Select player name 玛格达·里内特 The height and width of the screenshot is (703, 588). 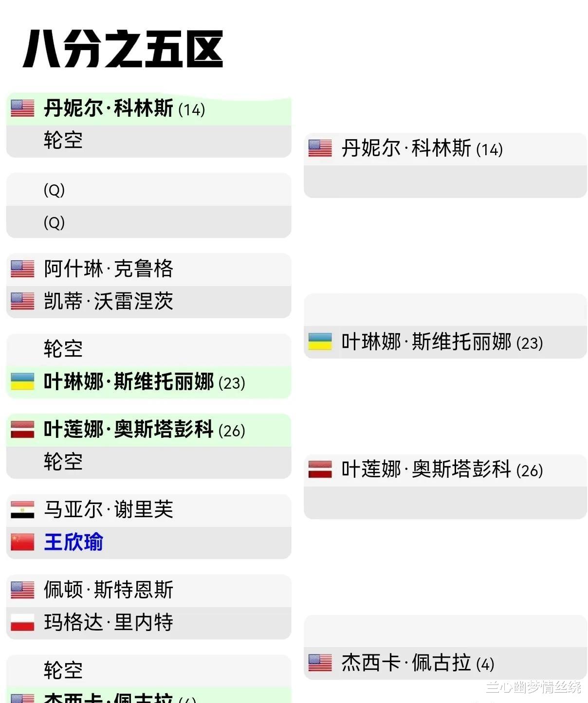[x=109, y=622]
